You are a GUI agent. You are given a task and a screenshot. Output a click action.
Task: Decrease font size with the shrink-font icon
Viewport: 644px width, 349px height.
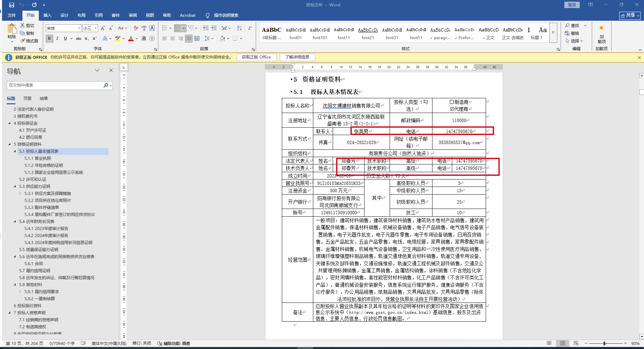(x=111, y=28)
